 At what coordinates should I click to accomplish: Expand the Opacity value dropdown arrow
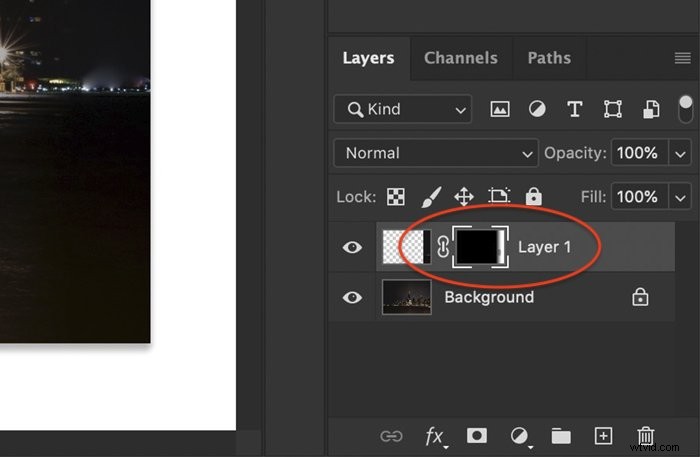point(681,154)
